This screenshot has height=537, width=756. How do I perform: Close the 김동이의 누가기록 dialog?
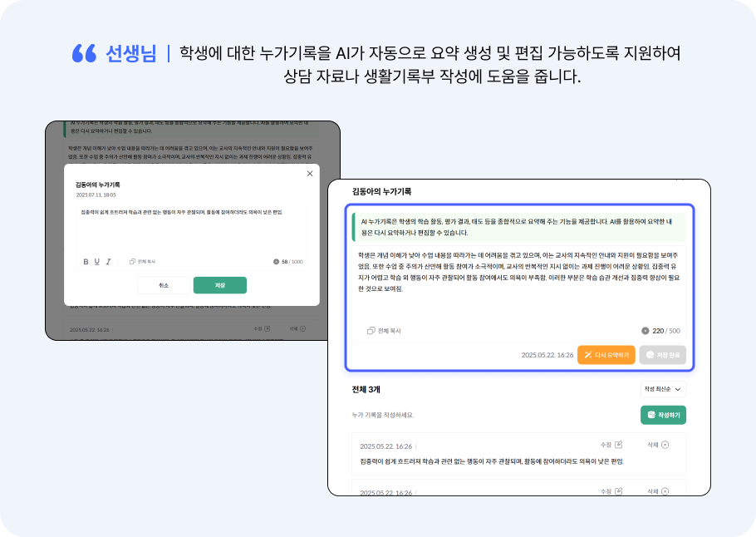310,174
